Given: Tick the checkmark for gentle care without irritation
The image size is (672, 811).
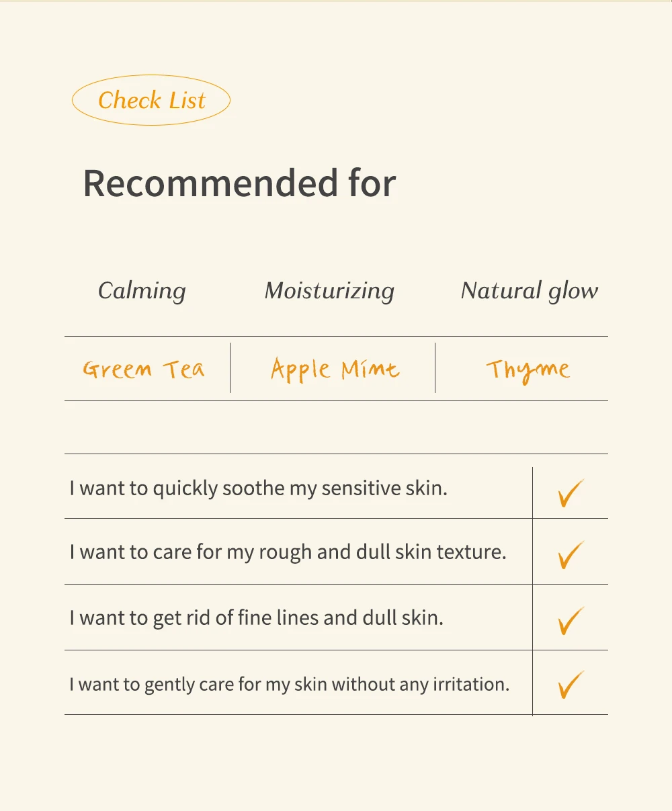Looking at the screenshot, I should (570, 684).
